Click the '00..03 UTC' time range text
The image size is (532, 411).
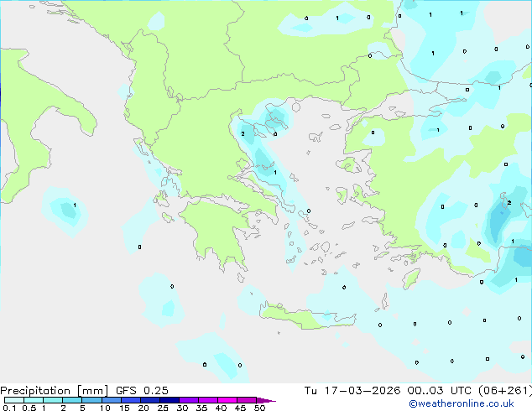(440, 391)
